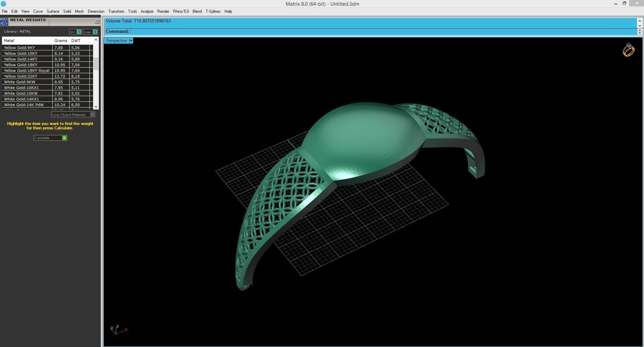This screenshot has height=347, width=644.
Task: Click the metal list scroll-up arrow
Action: 96,40
